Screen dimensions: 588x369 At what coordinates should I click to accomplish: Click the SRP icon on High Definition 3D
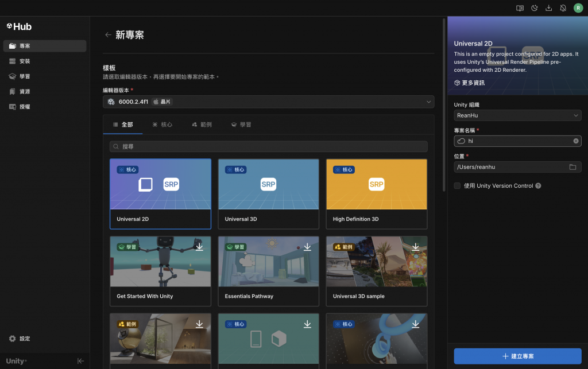click(x=377, y=184)
